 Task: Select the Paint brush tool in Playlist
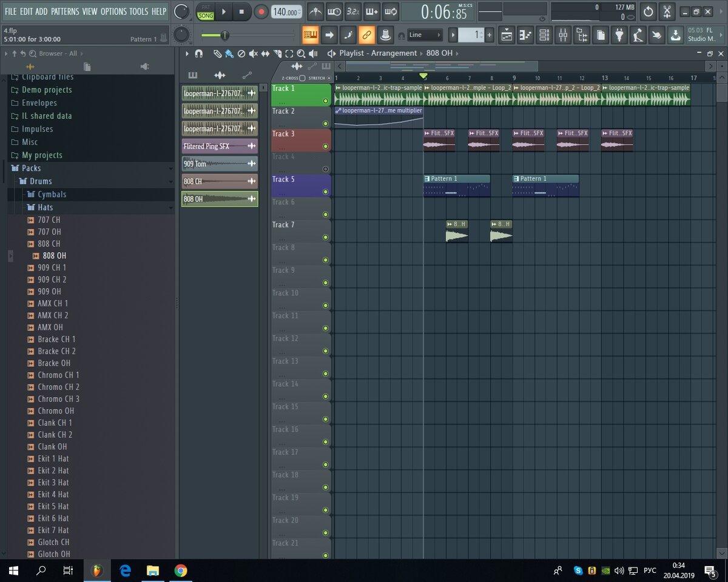coord(229,53)
